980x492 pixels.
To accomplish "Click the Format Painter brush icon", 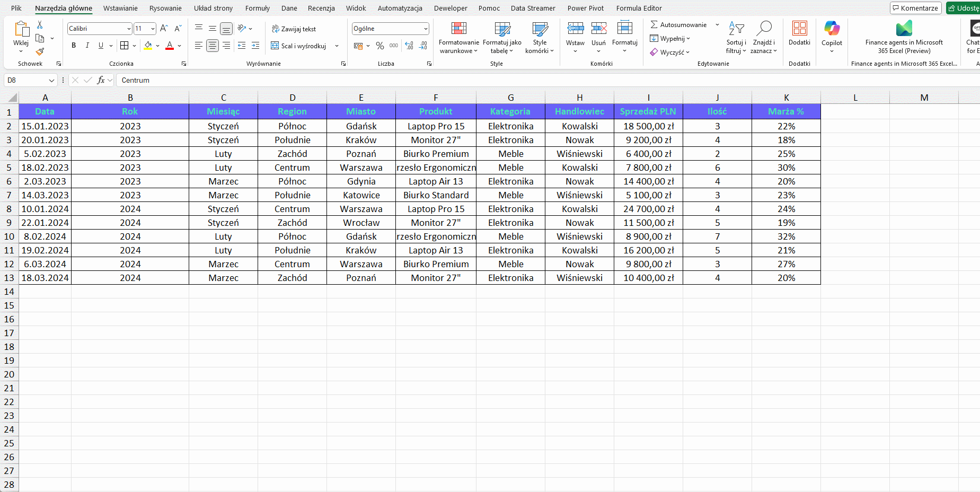I will point(40,51).
